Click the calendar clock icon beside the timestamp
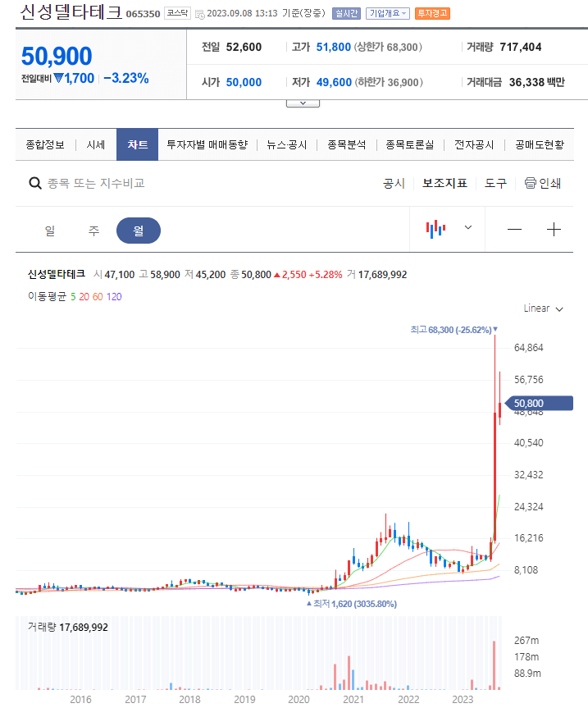 [x=199, y=15]
